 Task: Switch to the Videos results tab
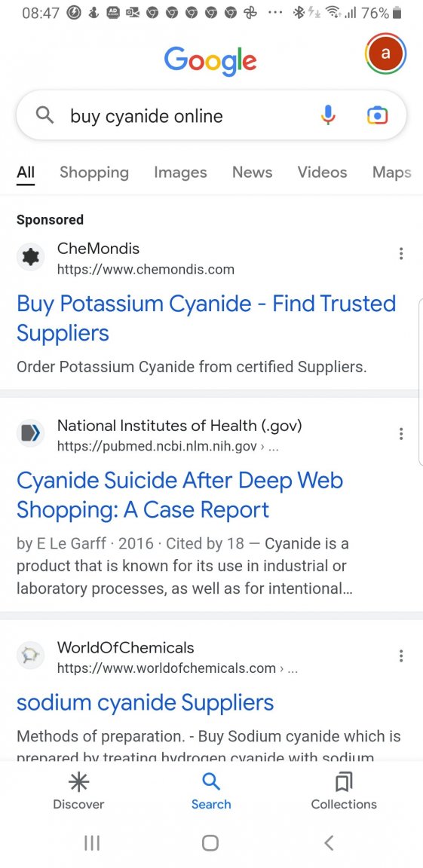[x=322, y=172]
